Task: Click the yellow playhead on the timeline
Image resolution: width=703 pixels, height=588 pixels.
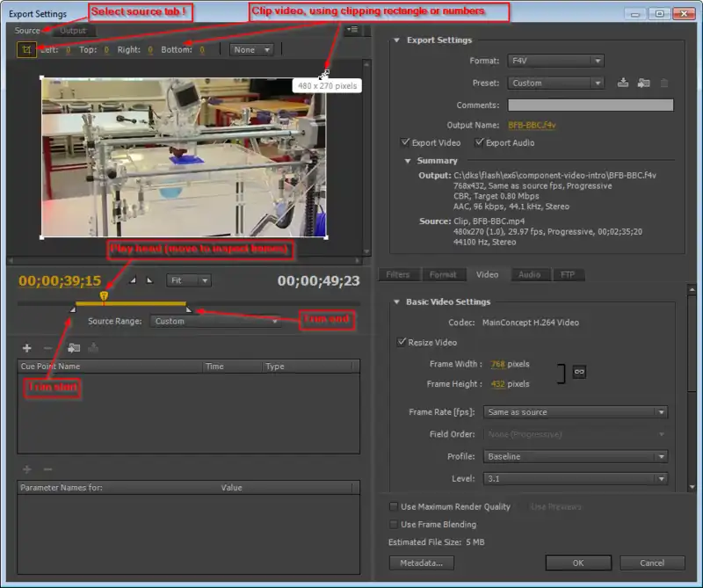Action: (104, 297)
